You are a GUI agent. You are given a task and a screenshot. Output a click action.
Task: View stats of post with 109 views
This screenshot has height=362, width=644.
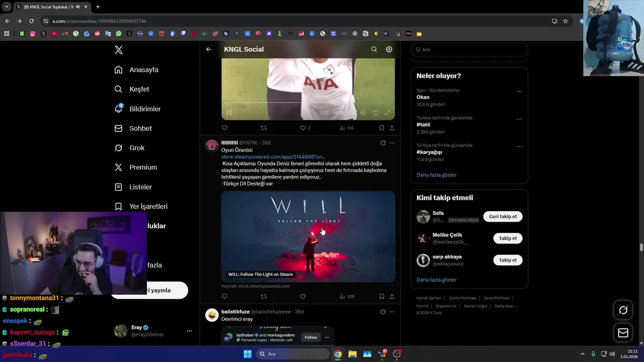click(347, 296)
